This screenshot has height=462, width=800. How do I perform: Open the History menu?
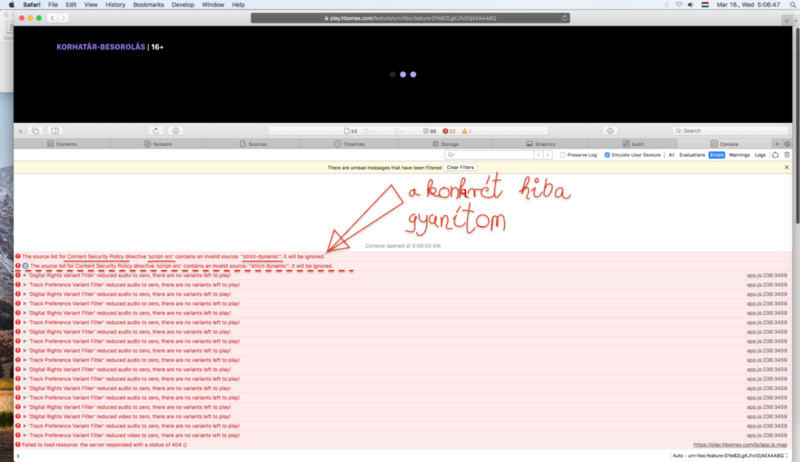click(x=115, y=5)
